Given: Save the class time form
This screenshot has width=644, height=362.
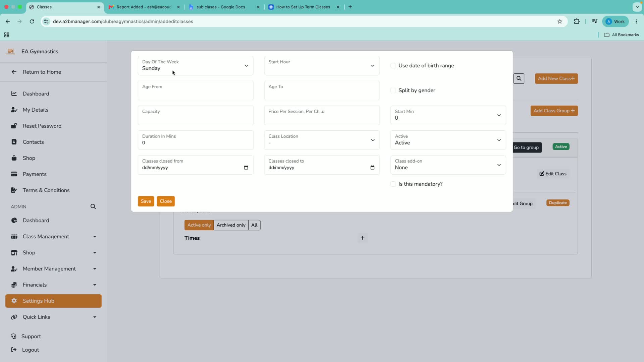Looking at the screenshot, I should click(x=146, y=201).
